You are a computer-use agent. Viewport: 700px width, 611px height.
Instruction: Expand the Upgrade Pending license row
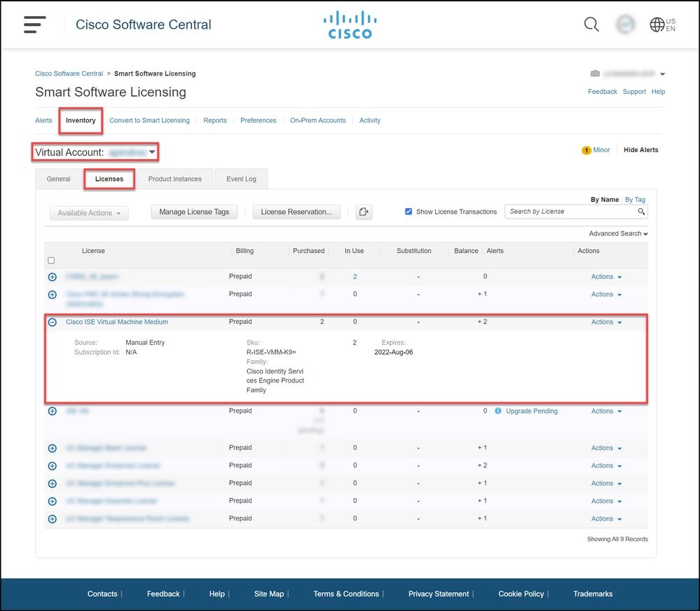(53, 411)
